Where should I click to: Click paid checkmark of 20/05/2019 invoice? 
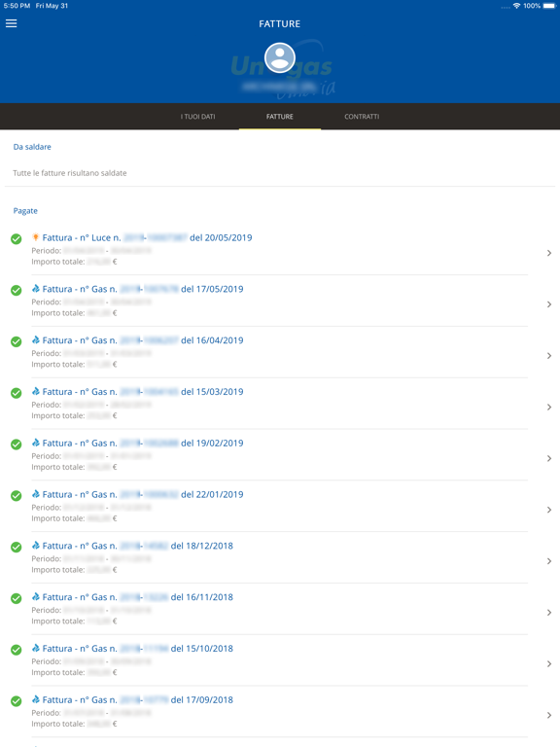click(17, 238)
